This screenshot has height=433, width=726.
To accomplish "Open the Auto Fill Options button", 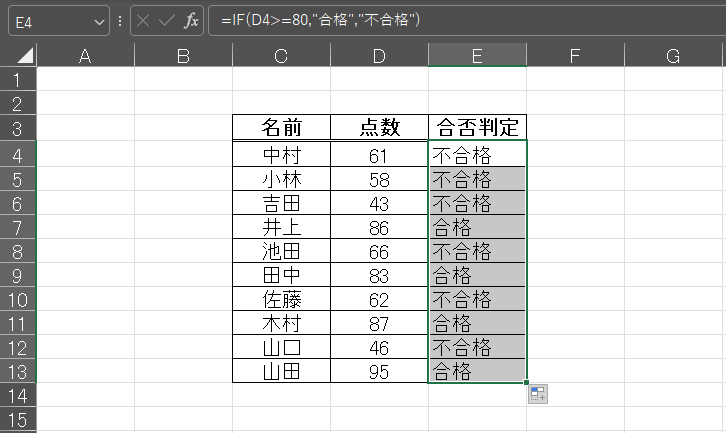I will 537,394.
